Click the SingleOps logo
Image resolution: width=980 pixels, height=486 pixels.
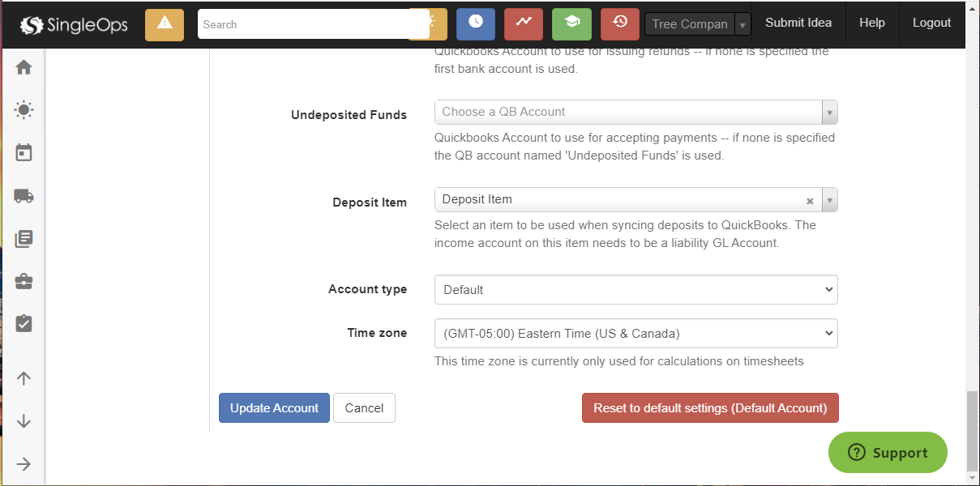point(75,25)
